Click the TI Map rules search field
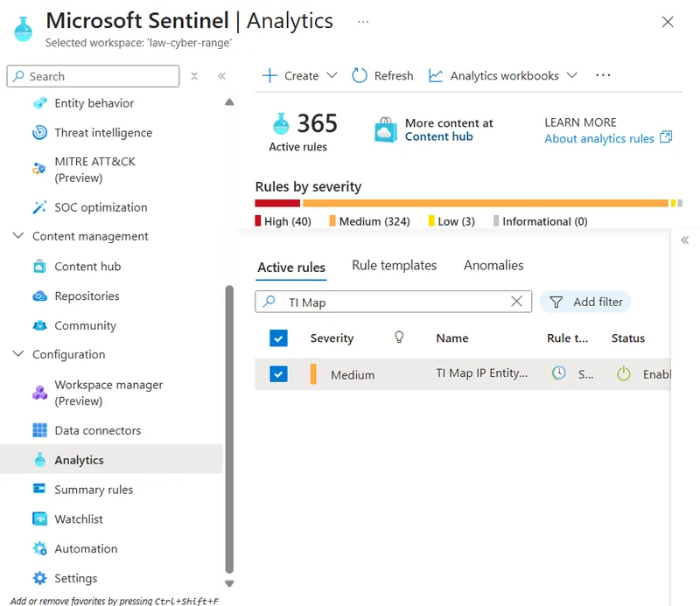The image size is (700, 606). pyautogui.click(x=393, y=302)
